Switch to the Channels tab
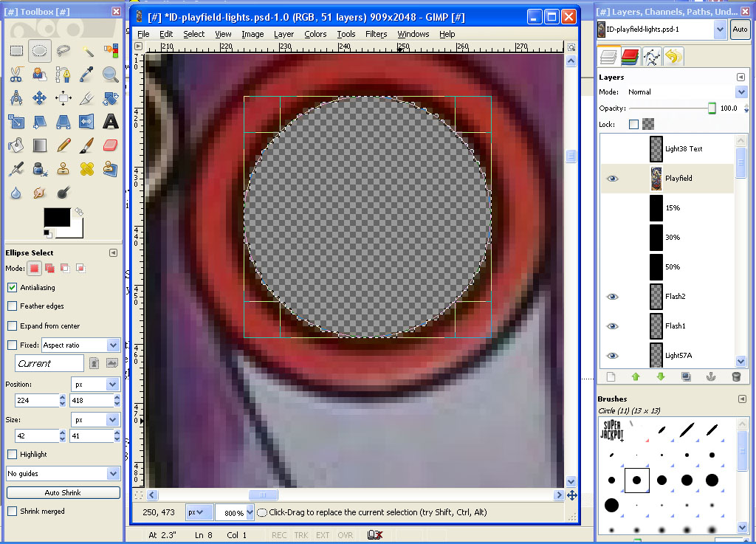This screenshot has height=544, width=756. [630, 56]
